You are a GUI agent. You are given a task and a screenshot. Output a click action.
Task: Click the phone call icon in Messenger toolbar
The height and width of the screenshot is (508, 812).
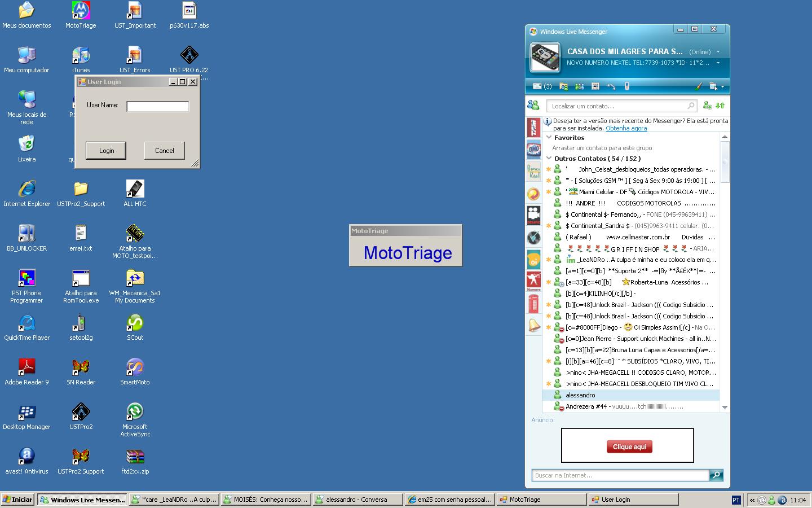click(x=611, y=86)
